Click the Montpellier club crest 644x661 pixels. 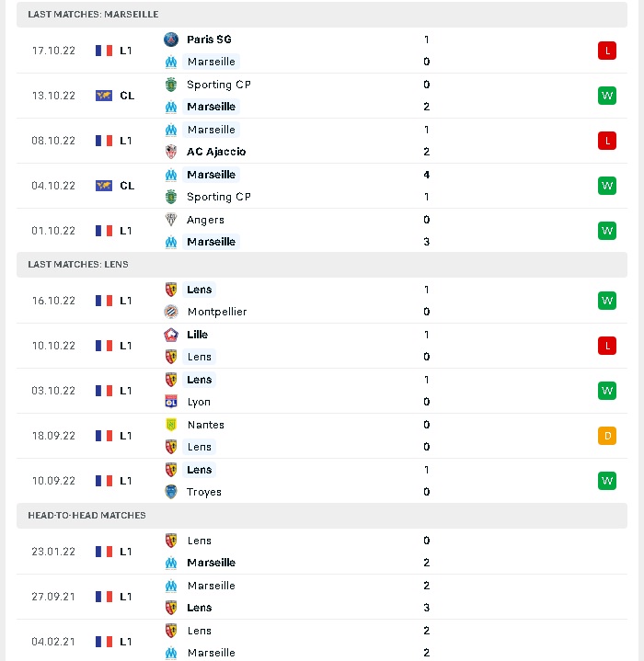(171, 312)
